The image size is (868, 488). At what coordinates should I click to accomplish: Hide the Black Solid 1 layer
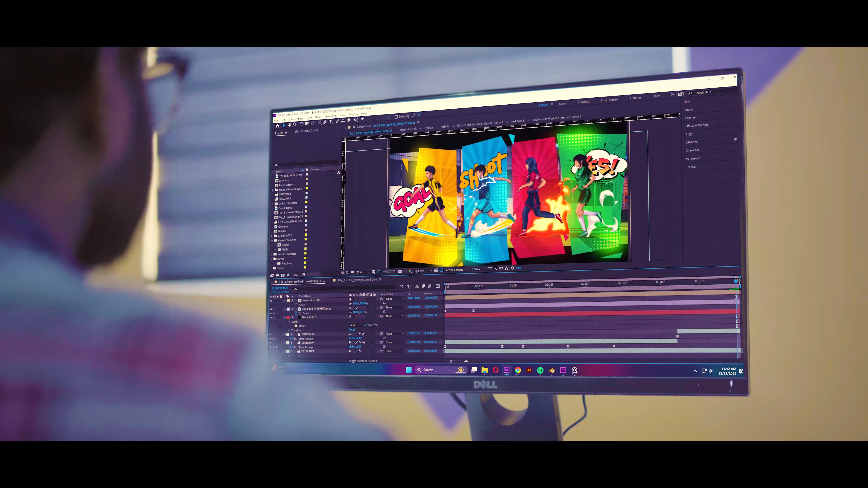click(x=271, y=317)
